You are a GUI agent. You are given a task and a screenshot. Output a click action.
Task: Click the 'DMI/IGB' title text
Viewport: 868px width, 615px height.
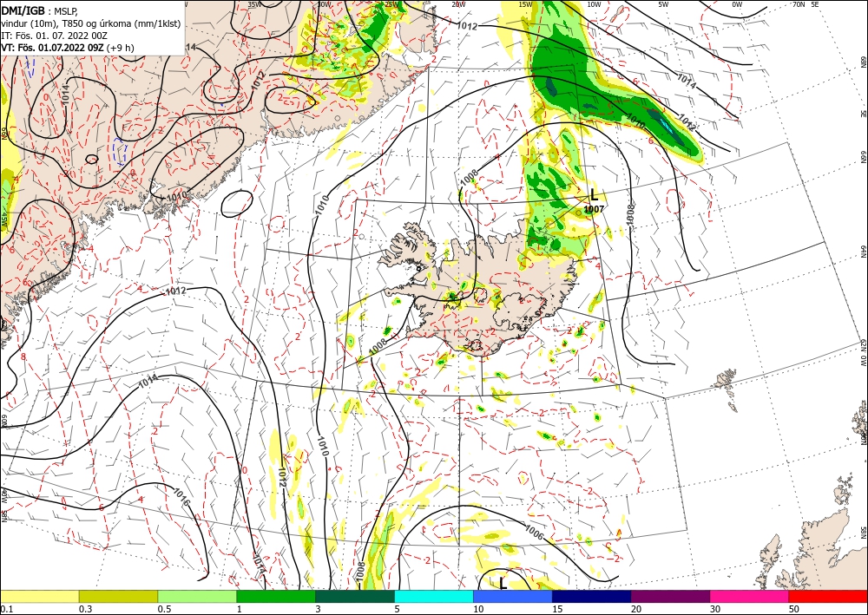tap(23, 10)
